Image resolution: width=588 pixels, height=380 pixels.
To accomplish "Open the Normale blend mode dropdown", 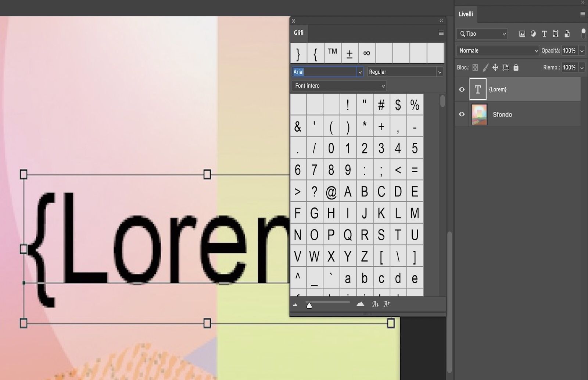I will pos(498,50).
